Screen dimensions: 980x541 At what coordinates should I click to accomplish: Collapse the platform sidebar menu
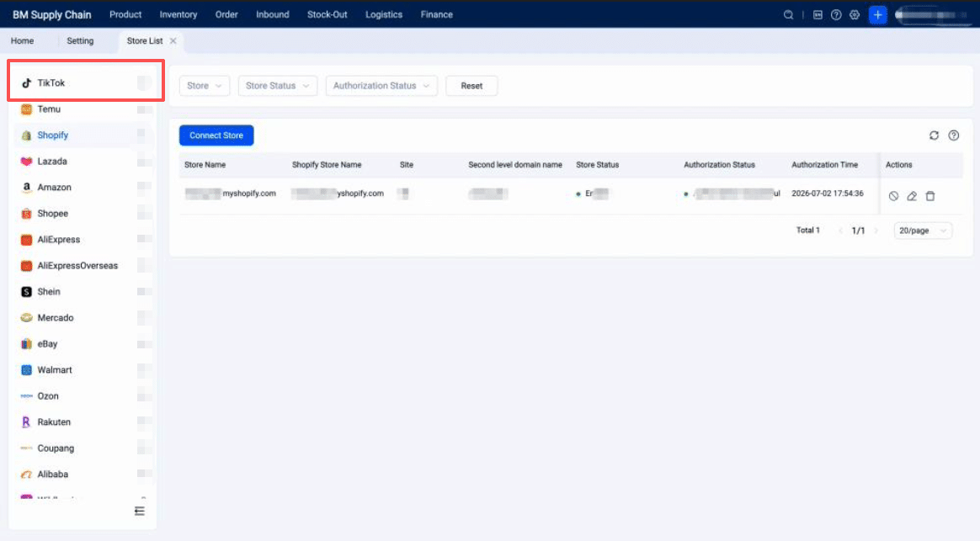tap(140, 511)
